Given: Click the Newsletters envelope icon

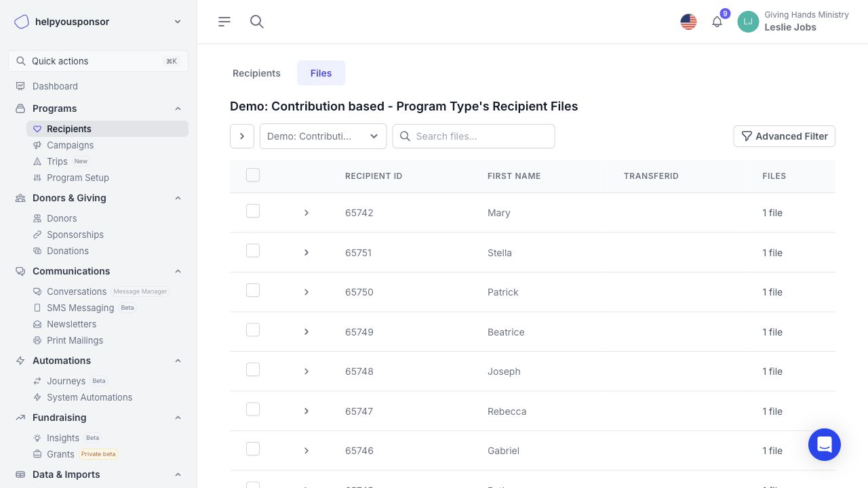Looking at the screenshot, I should (38, 324).
